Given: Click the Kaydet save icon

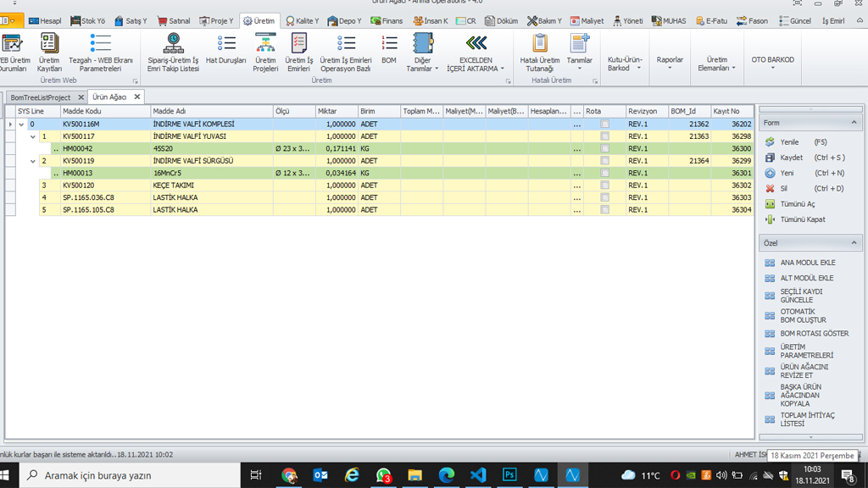Looking at the screenshot, I should click(x=770, y=158).
